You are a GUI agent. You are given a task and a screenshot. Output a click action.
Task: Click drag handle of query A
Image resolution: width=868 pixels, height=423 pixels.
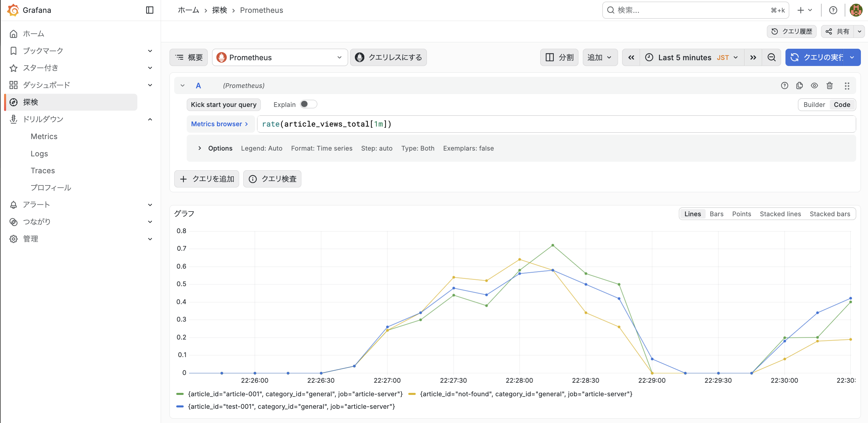pyautogui.click(x=847, y=86)
